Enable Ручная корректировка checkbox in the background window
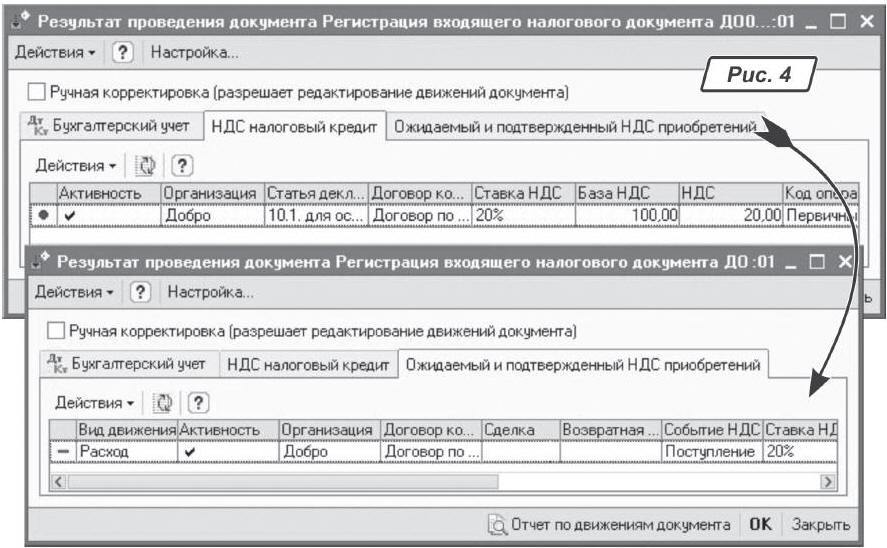 tap(37, 93)
